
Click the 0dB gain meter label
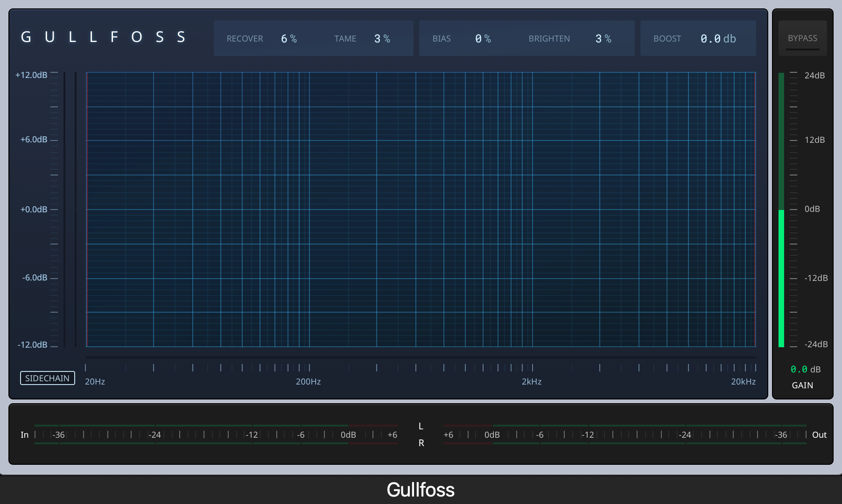tap(812, 209)
